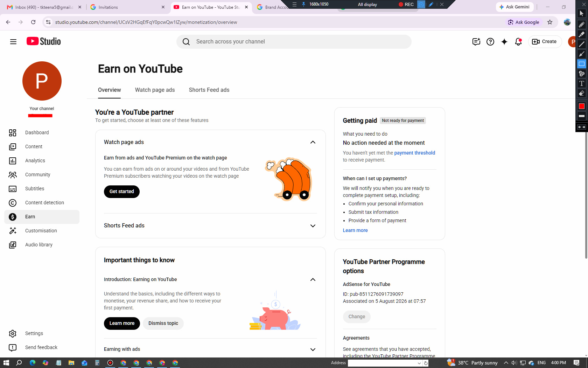Take a screenshot with recorder camera icon
Viewport: 588px width, 368px height.
click(421, 5)
